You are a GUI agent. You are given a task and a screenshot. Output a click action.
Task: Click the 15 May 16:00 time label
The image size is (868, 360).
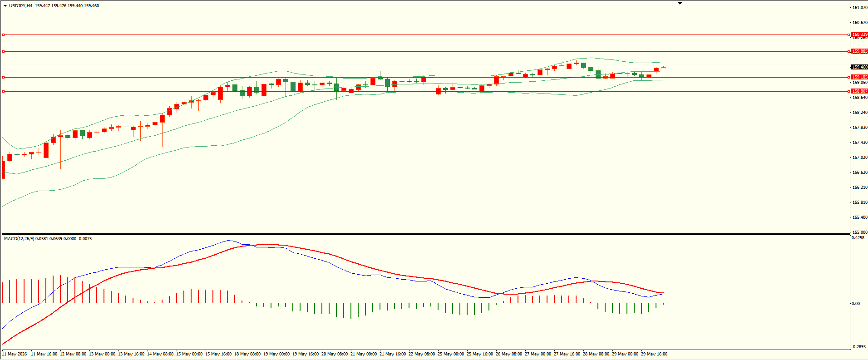point(218,354)
